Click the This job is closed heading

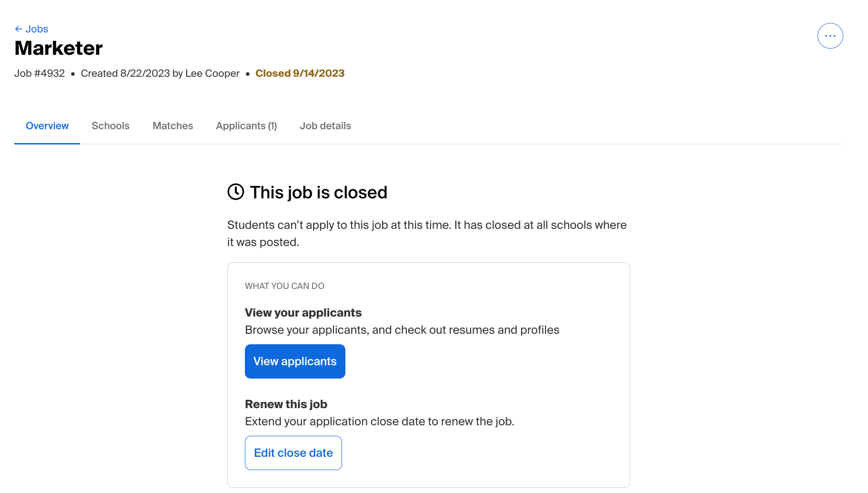[x=318, y=192]
